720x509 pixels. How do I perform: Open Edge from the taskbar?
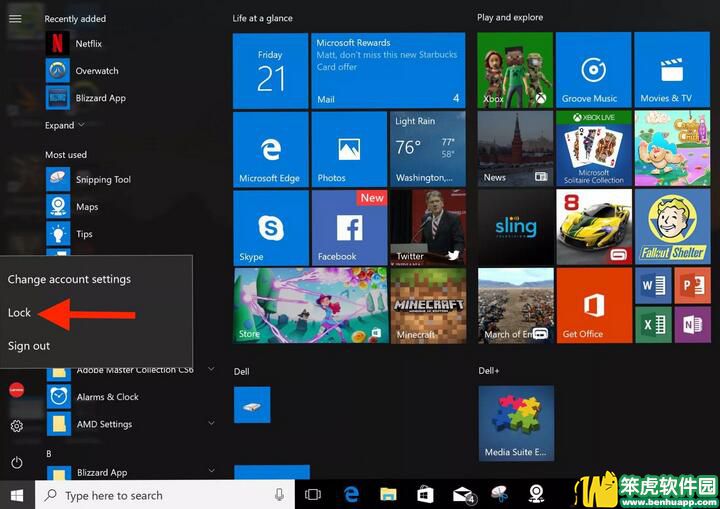(x=351, y=494)
